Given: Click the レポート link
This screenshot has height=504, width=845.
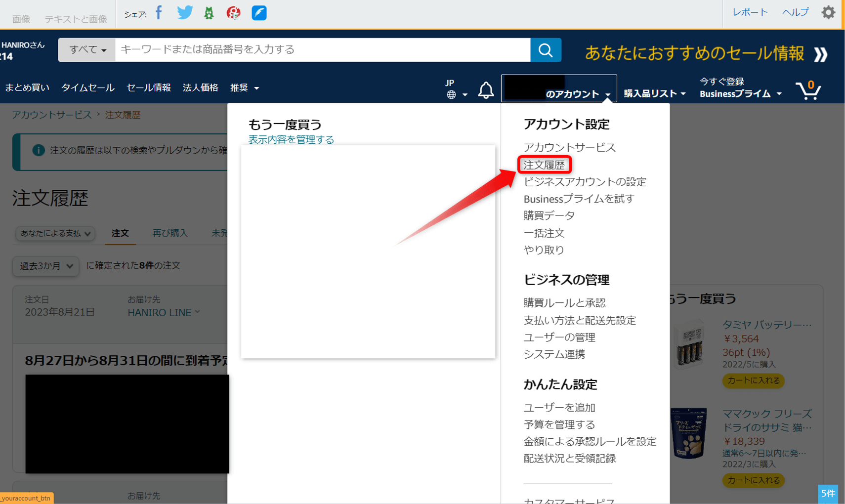Looking at the screenshot, I should point(750,12).
